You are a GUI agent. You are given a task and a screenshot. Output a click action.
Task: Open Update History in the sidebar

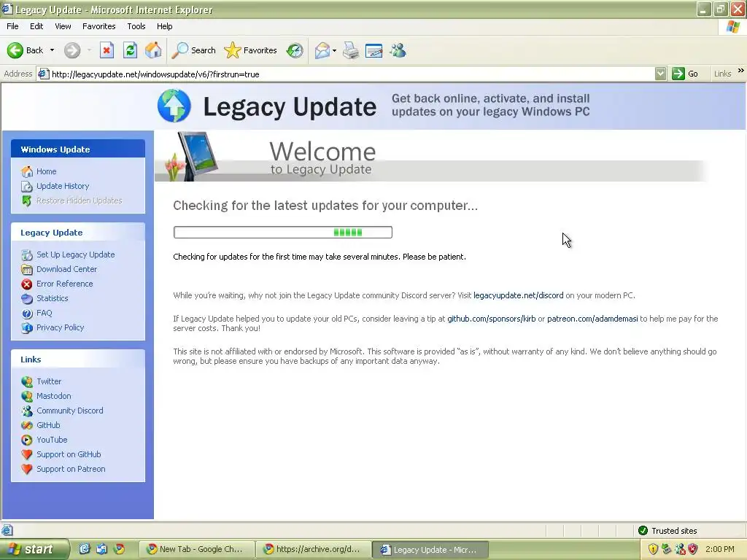click(63, 186)
